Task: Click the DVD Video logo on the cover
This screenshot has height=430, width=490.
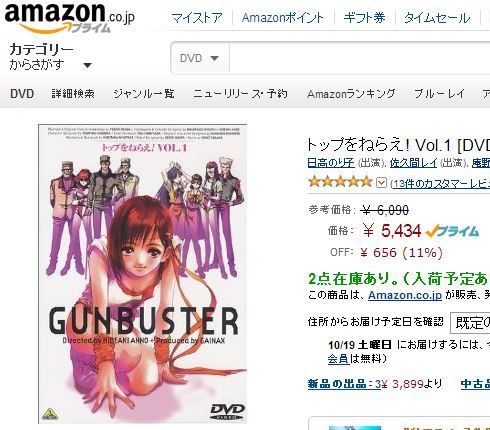Action: pos(228,412)
